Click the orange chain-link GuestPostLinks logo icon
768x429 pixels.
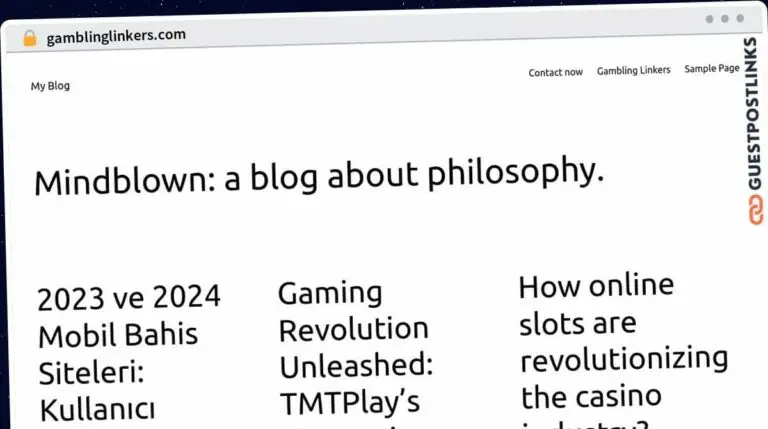click(752, 210)
